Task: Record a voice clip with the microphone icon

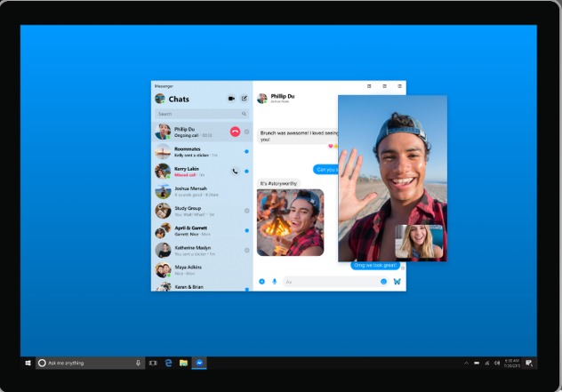Action: [275, 282]
